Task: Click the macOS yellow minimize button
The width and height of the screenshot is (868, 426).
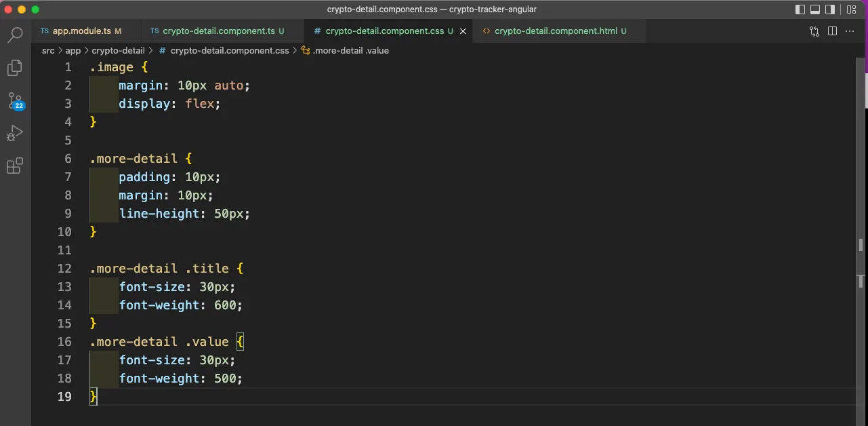Action: [22, 9]
